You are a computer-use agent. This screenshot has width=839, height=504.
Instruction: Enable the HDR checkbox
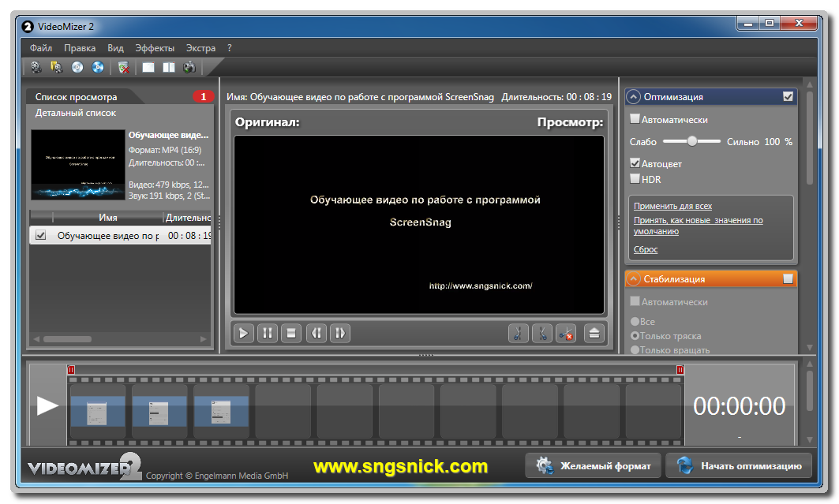point(635,179)
